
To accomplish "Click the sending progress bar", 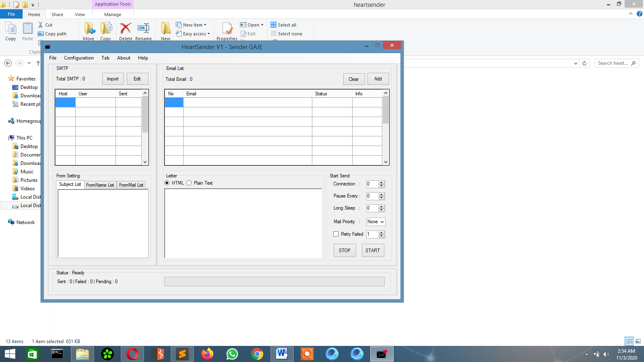I will [275, 282].
